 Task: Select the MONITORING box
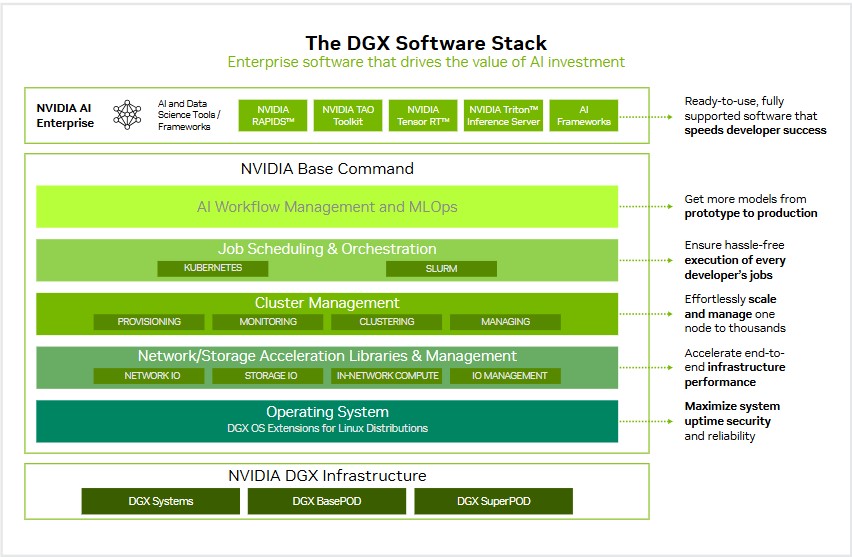[268, 322]
